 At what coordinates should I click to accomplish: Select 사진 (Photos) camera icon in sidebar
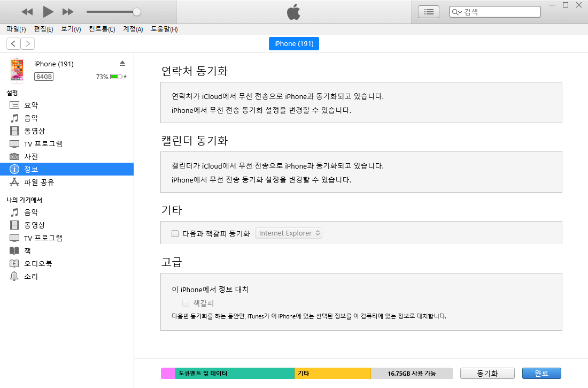[x=14, y=157]
